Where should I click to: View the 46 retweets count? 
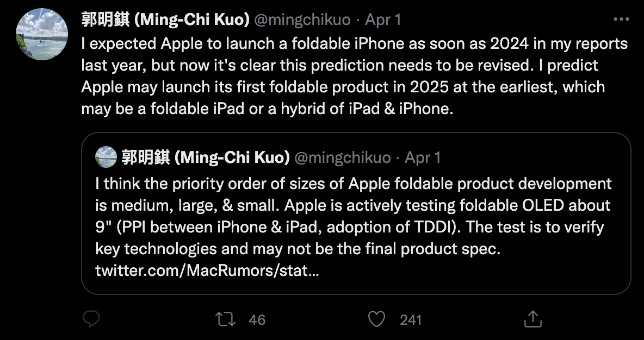click(x=257, y=319)
